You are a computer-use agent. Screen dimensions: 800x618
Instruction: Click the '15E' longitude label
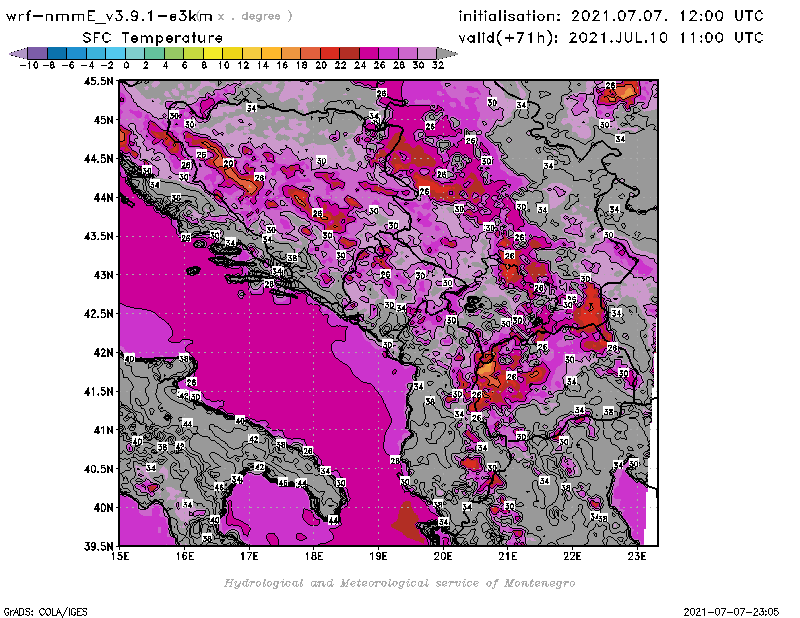click(x=120, y=556)
